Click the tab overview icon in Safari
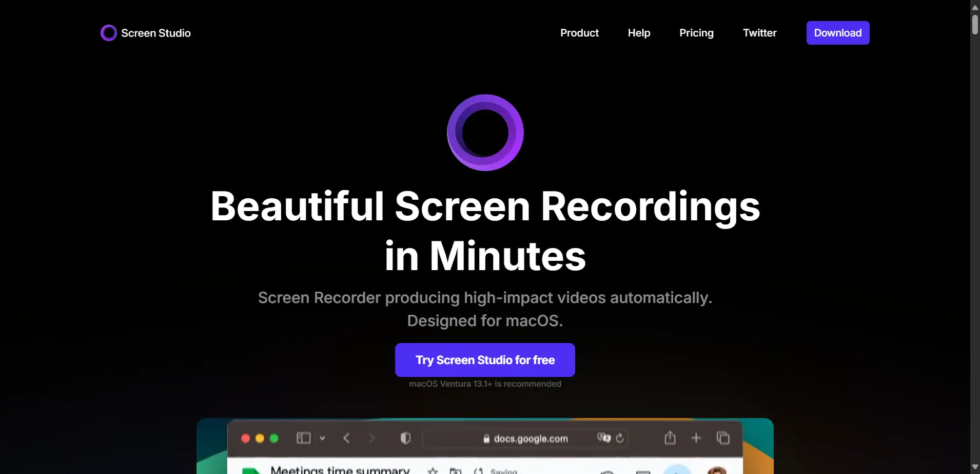The height and width of the screenshot is (474, 980). [722, 438]
